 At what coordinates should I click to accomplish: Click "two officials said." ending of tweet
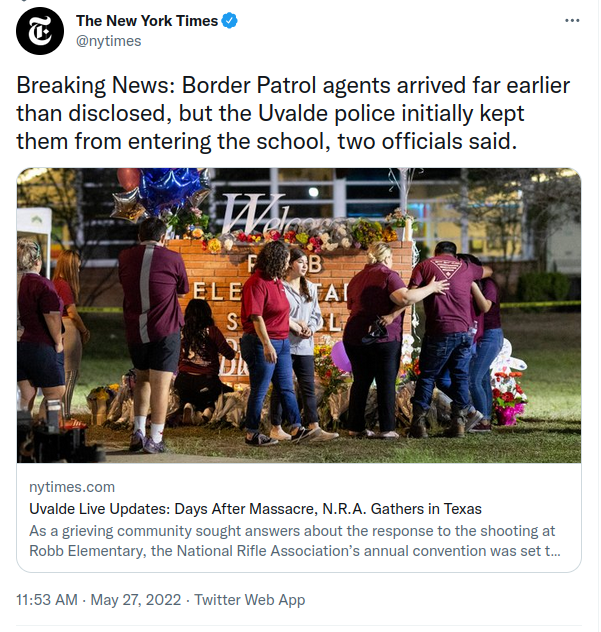[x=427, y=141]
